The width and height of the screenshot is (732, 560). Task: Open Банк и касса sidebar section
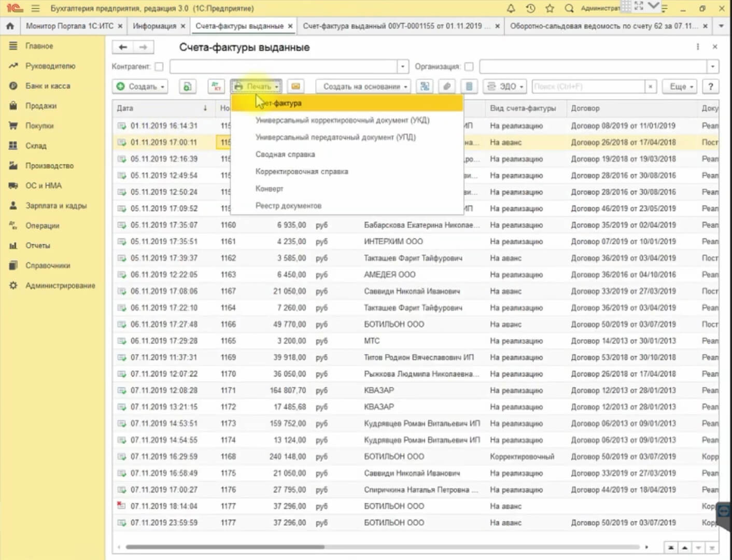pos(48,86)
